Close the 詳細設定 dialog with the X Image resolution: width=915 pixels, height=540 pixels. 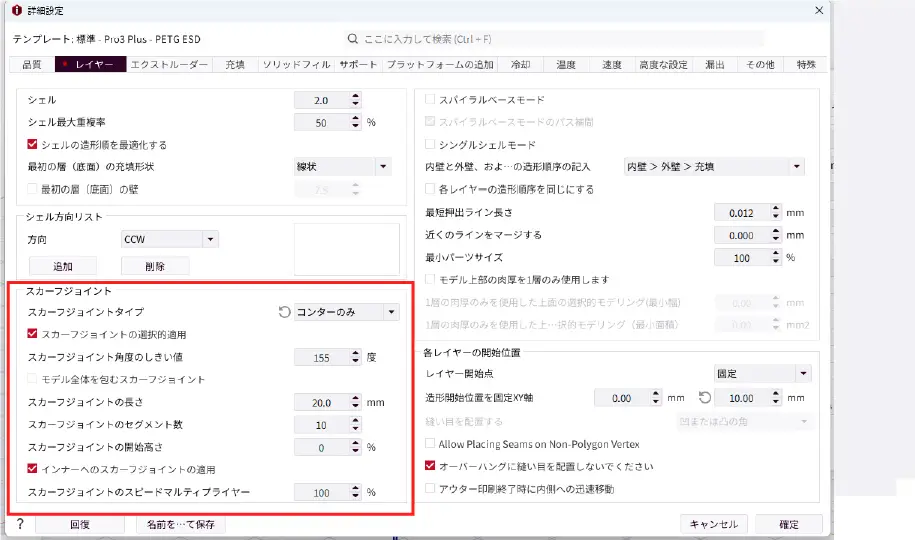tap(819, 10)
